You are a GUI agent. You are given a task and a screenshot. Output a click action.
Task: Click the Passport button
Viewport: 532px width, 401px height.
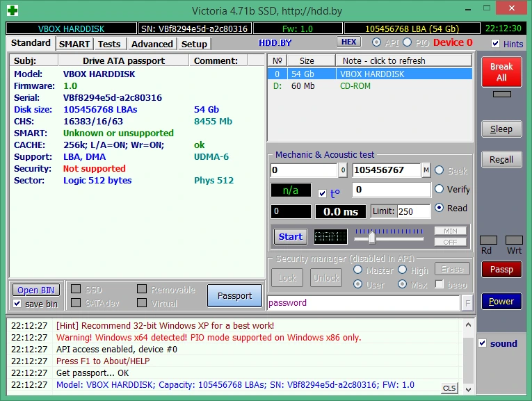(235, 296)
